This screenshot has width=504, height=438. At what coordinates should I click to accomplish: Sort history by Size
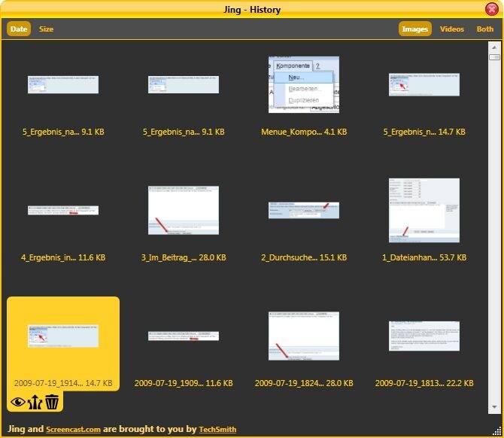[47, 29]
